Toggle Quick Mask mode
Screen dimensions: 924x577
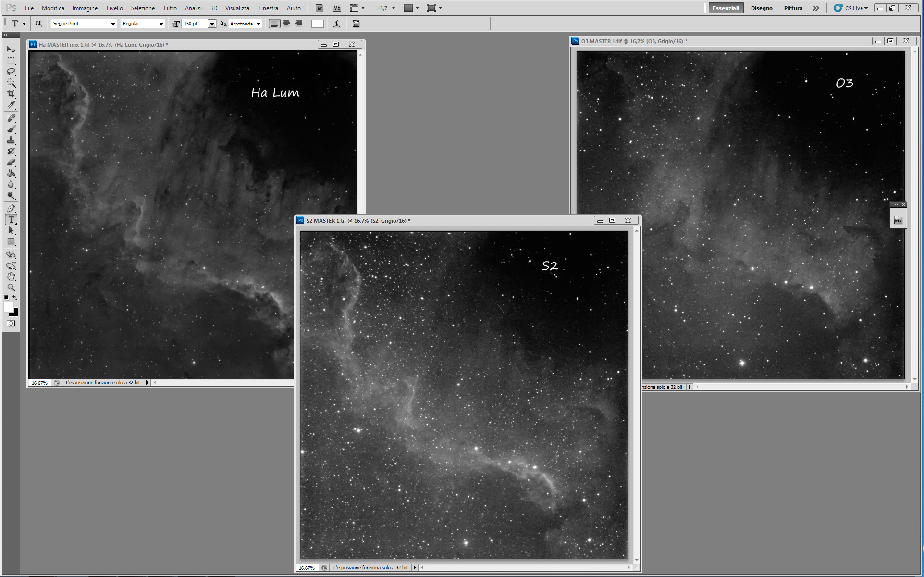[11, 323]
